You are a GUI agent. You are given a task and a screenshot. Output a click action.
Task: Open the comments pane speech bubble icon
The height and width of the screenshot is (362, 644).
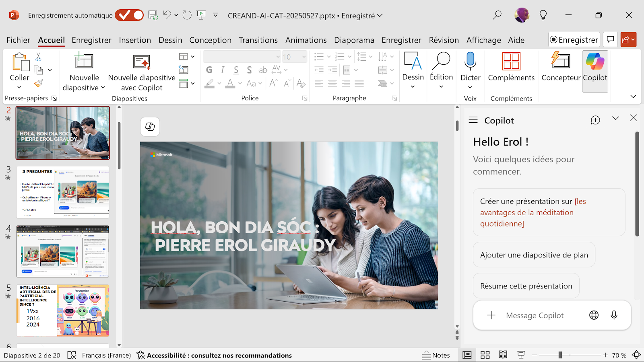click(x=610, y=39)
